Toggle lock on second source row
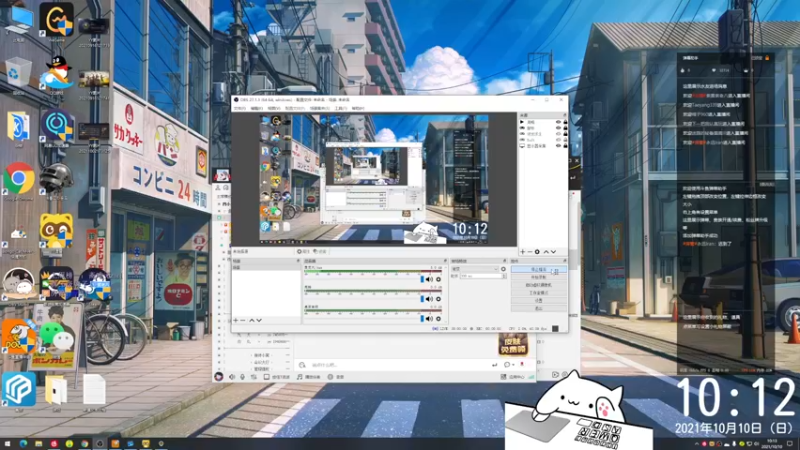Screen dimensions: 800x450 coord(565,128)
